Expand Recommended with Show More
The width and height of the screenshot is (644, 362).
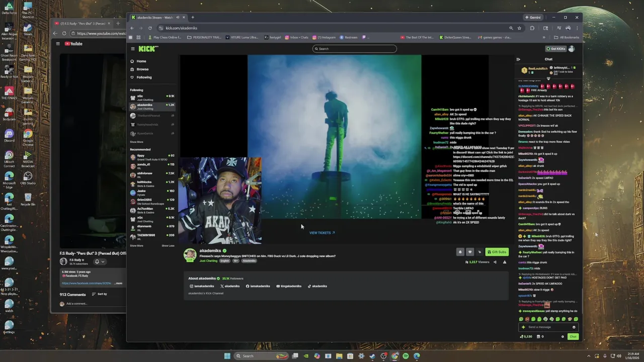tap(136, 246)
